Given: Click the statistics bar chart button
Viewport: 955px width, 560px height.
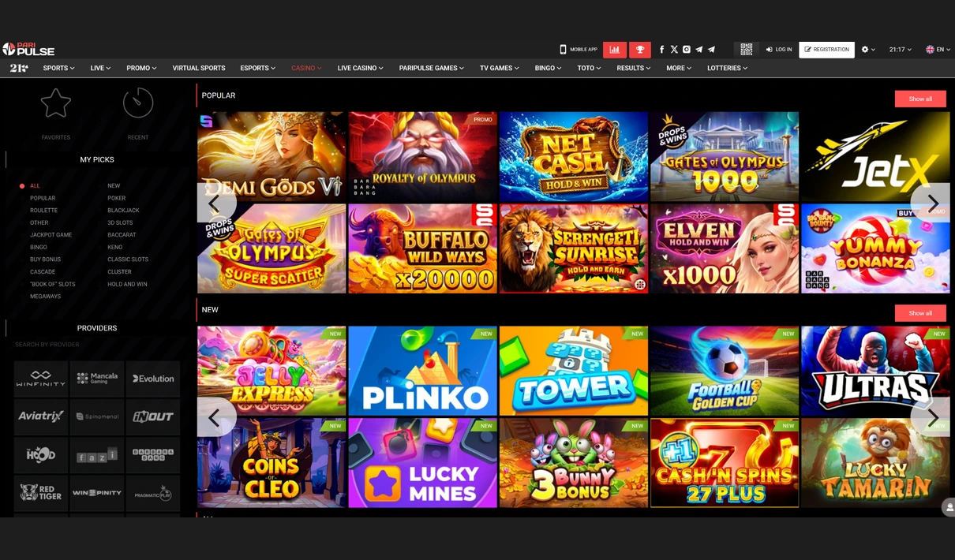Looking at the screenshot, I should [615, 50].
